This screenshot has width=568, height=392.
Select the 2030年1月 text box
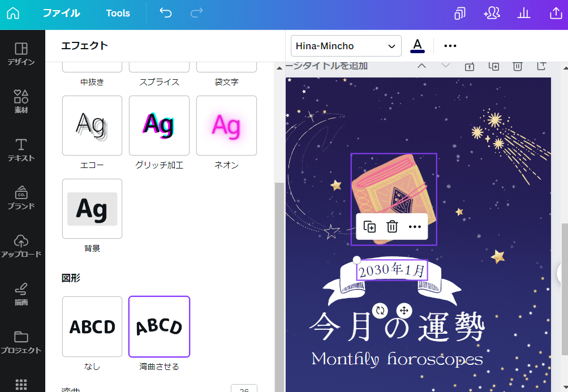point(392,270)
